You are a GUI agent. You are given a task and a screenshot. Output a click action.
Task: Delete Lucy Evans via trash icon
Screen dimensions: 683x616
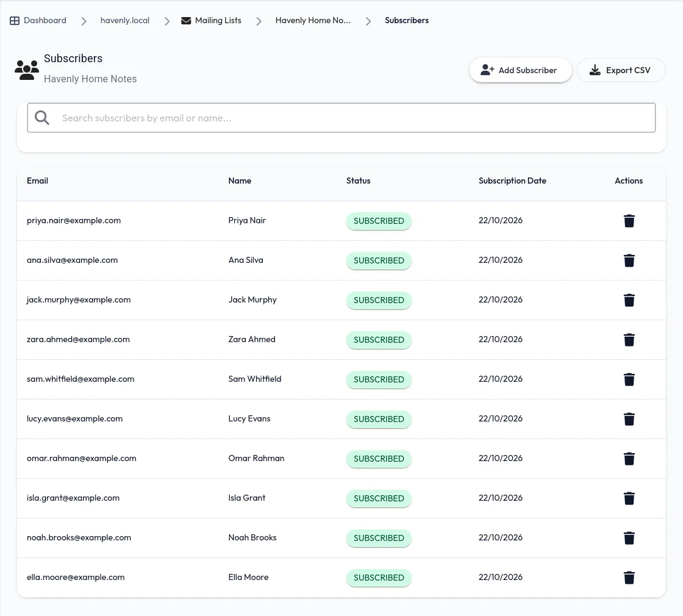click(629, 419)
